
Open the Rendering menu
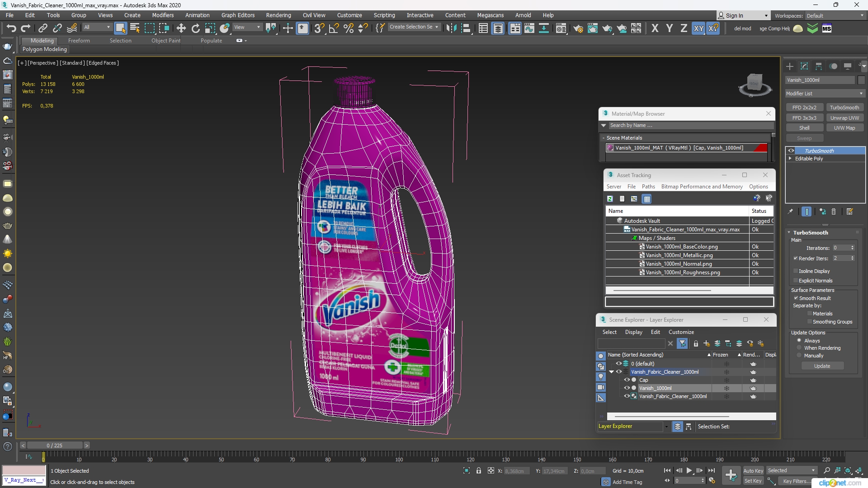point(278,15)
